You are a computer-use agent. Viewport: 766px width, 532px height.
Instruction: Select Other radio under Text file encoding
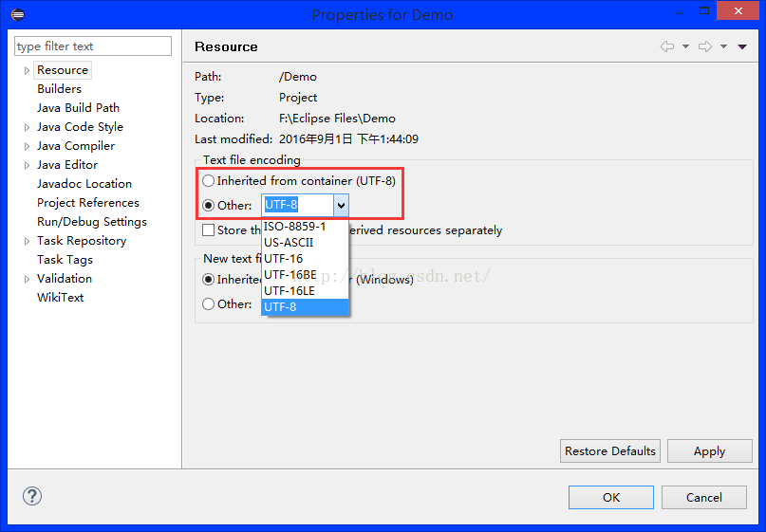[x=209, y=206]
